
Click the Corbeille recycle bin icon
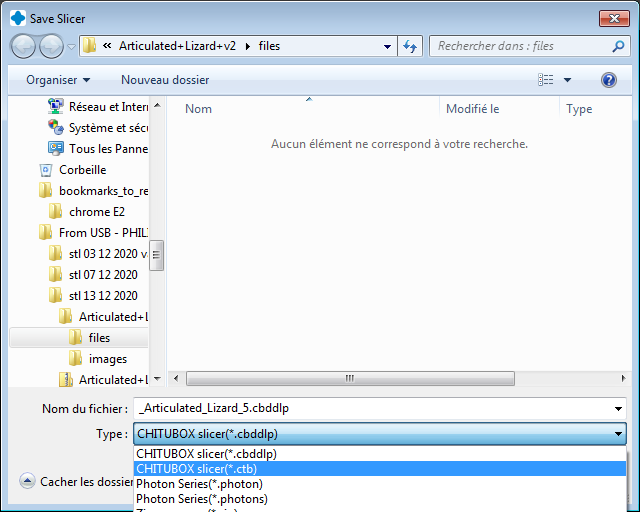pos(46,170)
